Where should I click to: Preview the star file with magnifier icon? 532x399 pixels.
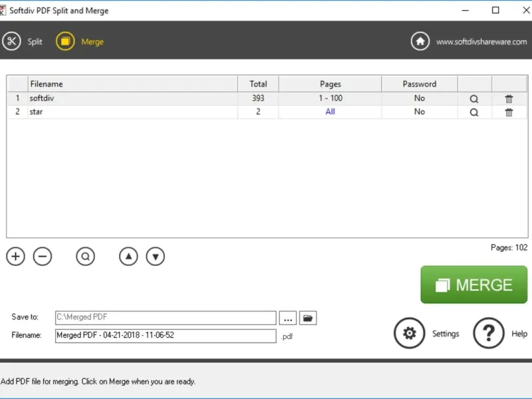pos(474,112)
